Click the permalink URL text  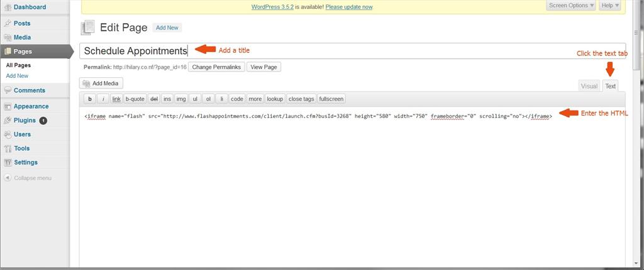point(150,67)
